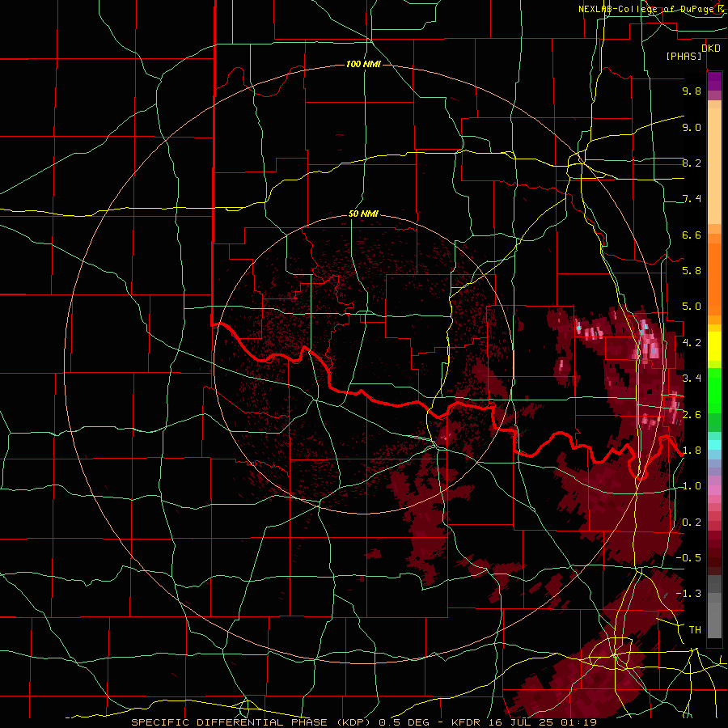Select the 100 NMI range ring label
Screen dimensions: 728x728
[x=363, y=64]
